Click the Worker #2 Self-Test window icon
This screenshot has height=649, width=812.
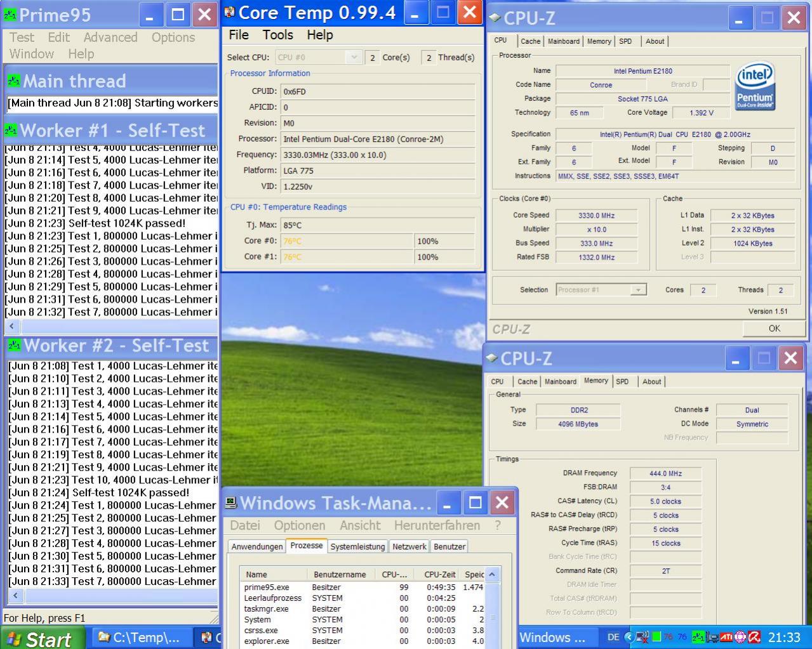coord(14,345)
